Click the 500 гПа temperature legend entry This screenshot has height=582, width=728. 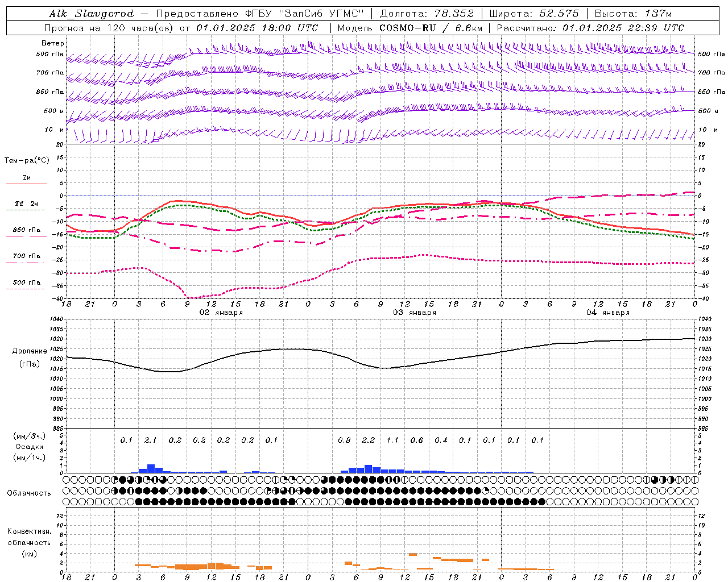pyautogui.click(x=27, y=282)
